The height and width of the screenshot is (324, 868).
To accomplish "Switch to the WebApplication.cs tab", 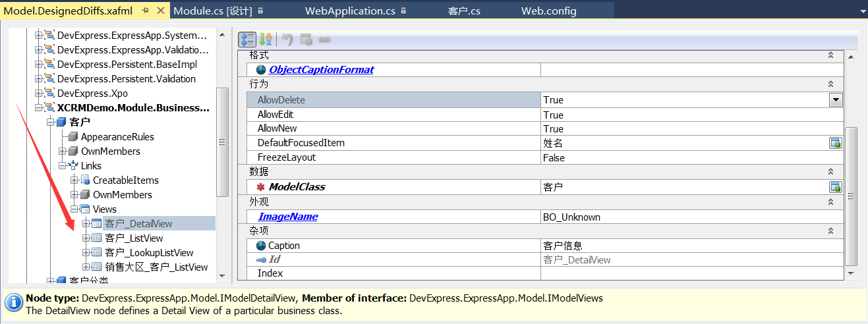I will click(x=350, y=11).
